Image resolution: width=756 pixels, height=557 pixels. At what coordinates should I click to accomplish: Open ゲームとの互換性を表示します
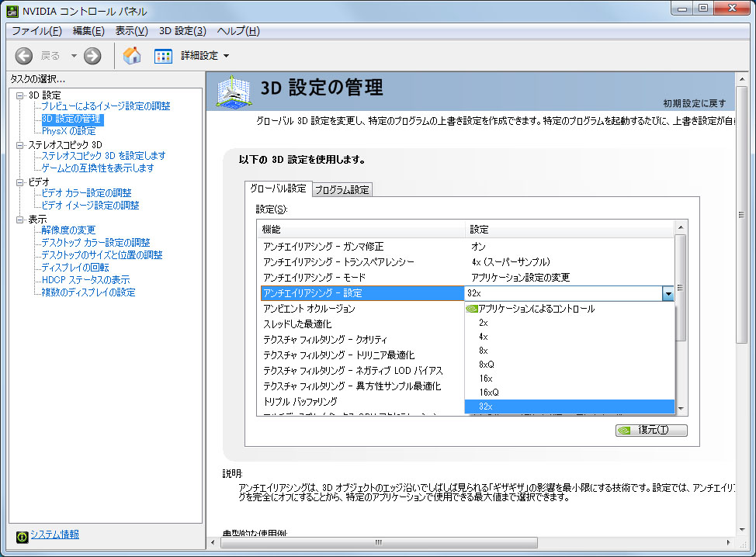click(x=97, y=168)
